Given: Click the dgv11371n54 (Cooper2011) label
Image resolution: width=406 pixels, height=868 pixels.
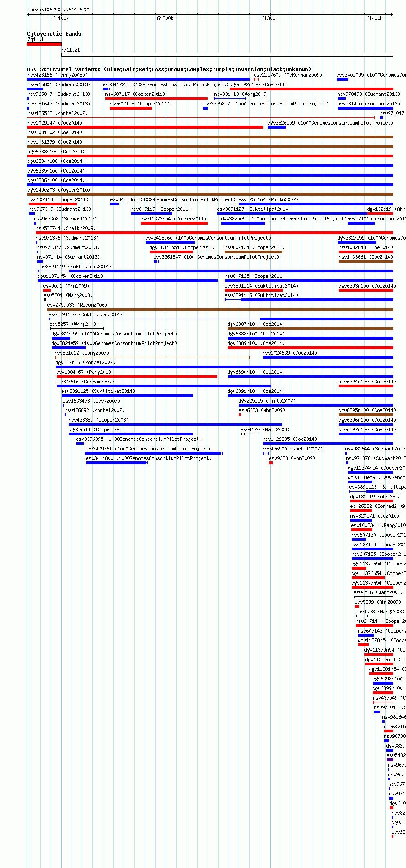Looking at the screenshot, I should 70,276.
